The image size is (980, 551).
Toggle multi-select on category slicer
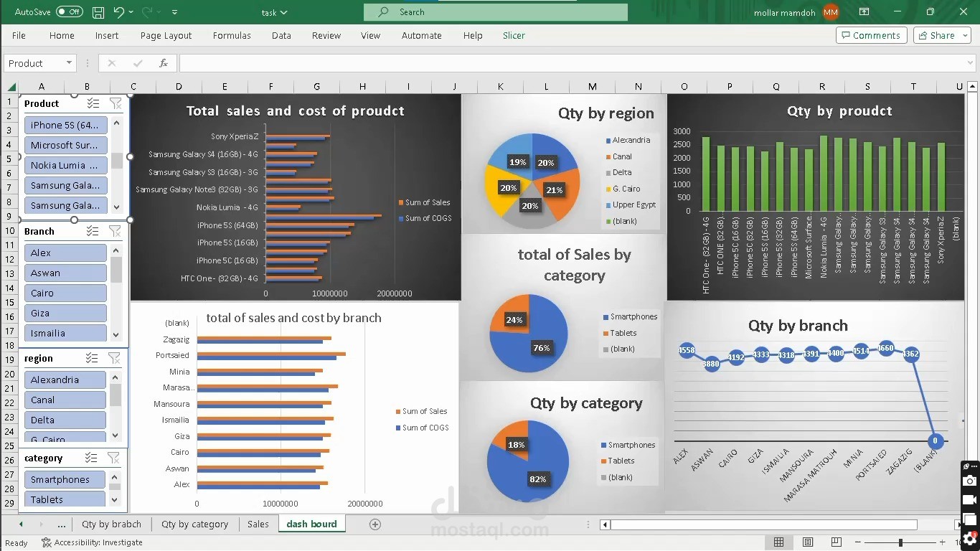[x=91, y=458]
